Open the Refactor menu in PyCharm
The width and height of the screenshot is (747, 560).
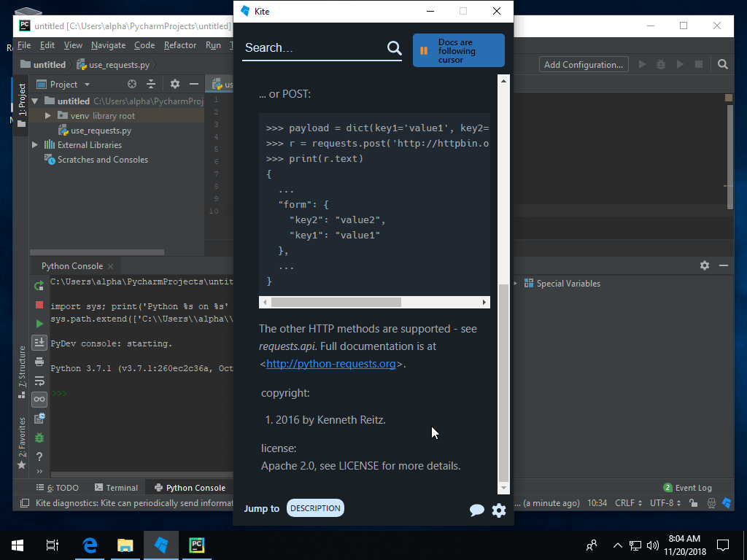tap(180, 45)
